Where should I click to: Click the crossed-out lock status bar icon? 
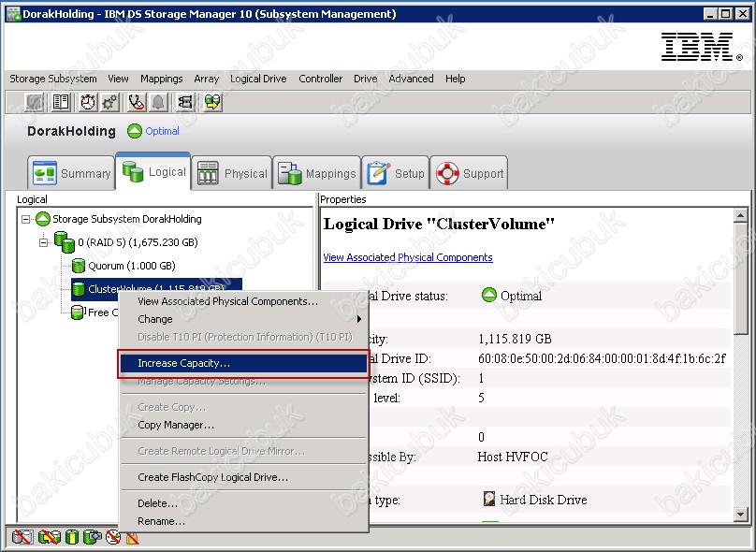click(132, 538)
